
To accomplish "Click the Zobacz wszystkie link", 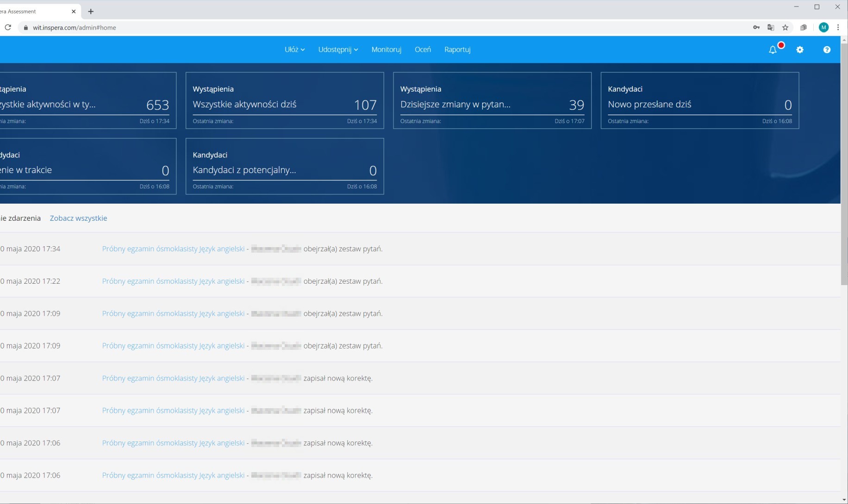I will [78, 218].
